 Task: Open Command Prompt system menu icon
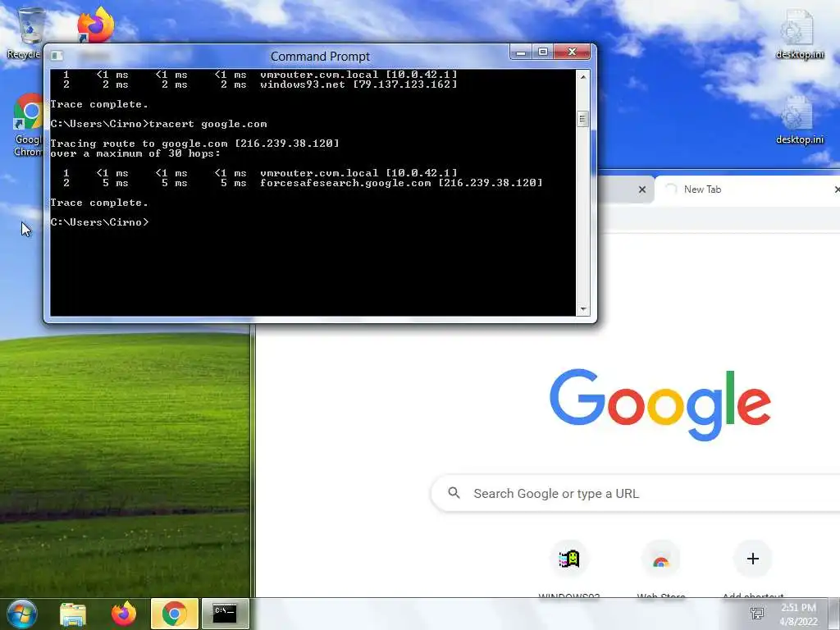point(57,56)
